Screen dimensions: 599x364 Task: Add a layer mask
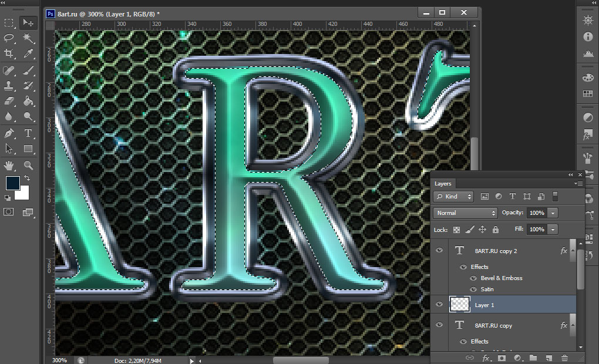[502, 358]
